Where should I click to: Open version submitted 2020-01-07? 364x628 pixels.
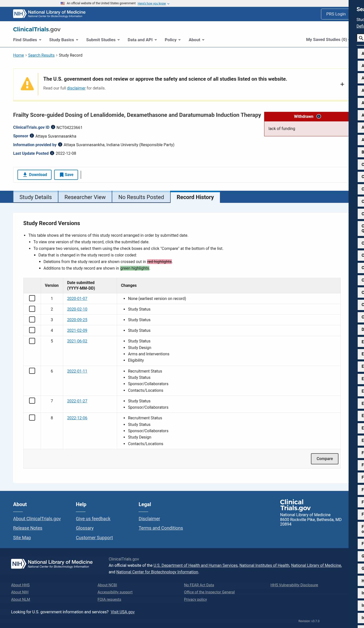coord(77,298)
